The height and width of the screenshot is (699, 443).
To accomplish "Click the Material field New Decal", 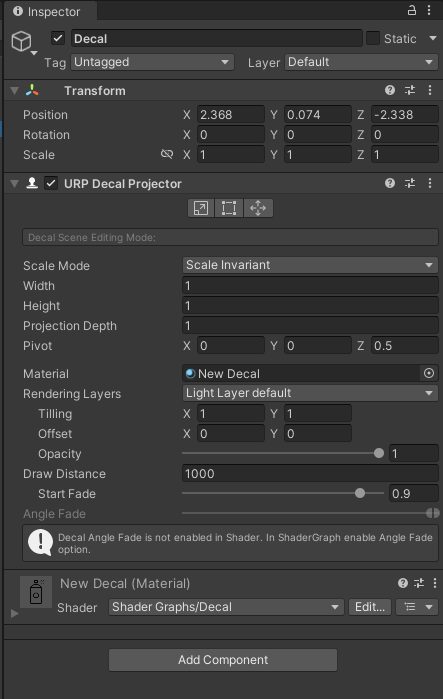I will click(x=301, y=373).
